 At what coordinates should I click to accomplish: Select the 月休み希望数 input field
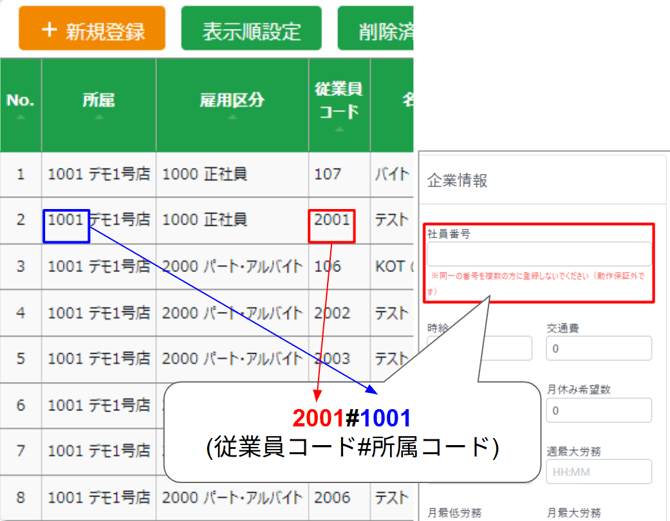598,411
